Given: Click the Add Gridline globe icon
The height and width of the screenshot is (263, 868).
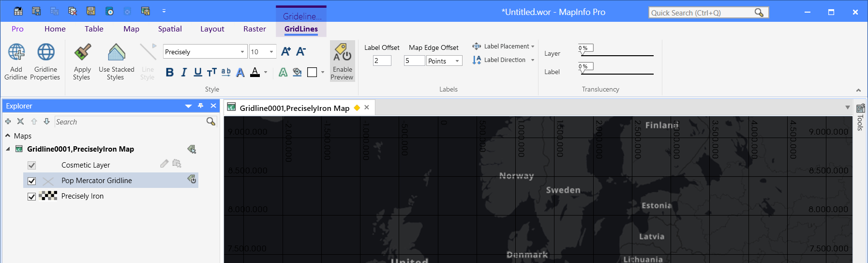Looking at the screenshot, I should pos(16,52).
